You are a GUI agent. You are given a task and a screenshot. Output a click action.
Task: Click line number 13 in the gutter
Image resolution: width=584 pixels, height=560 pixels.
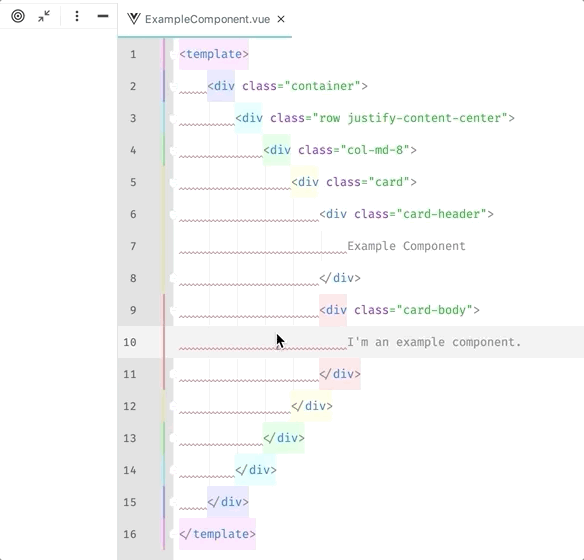click(130, 439)
